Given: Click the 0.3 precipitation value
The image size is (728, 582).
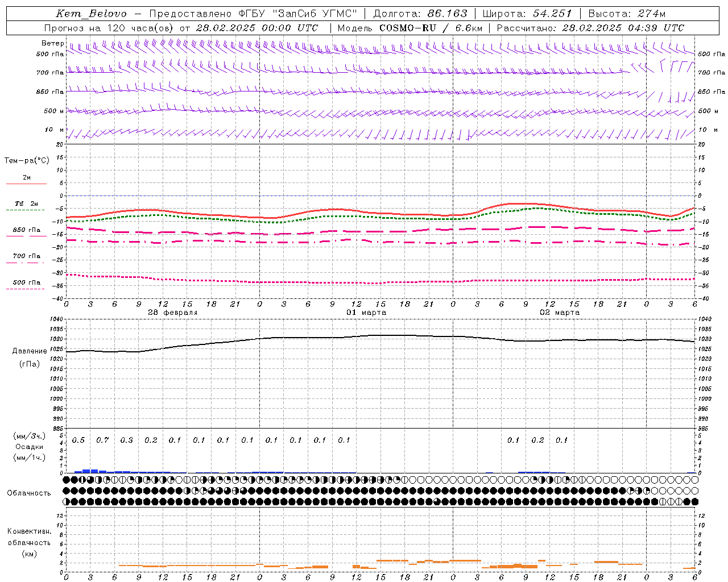Looking at the screenshot, I should [126, 440].
